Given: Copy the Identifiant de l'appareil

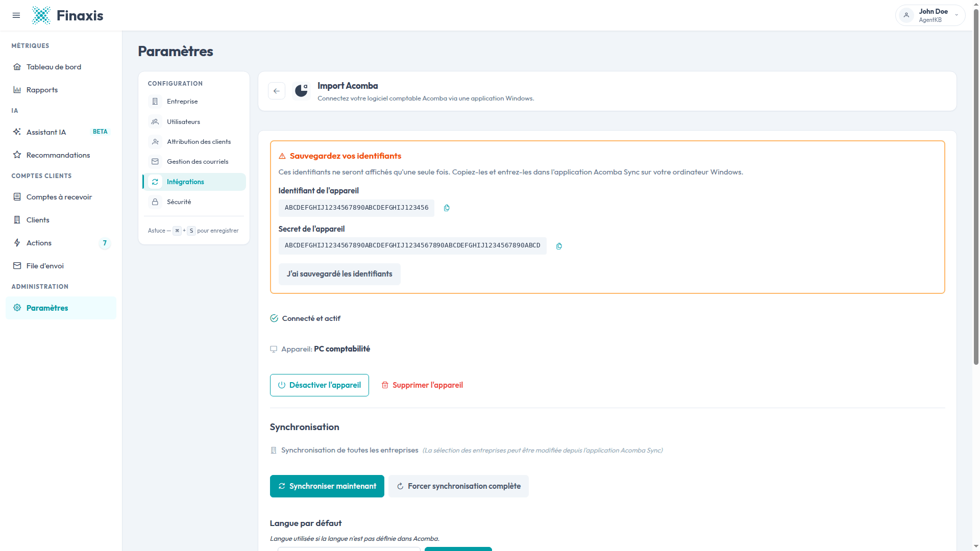Looking at the screenshot, I should click(x=447, y=208).
